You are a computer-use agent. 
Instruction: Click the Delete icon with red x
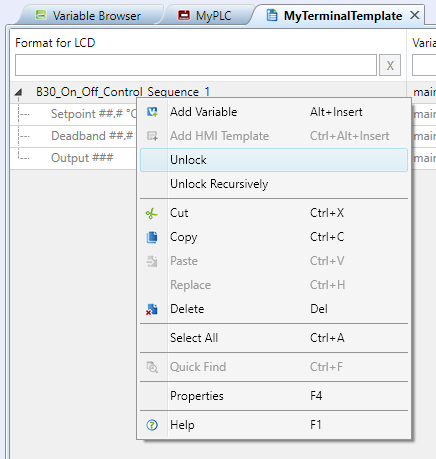point(152,309)
